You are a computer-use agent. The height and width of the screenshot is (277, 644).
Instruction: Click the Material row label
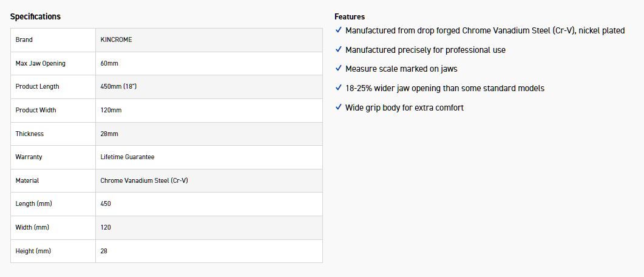pos(27,180)
